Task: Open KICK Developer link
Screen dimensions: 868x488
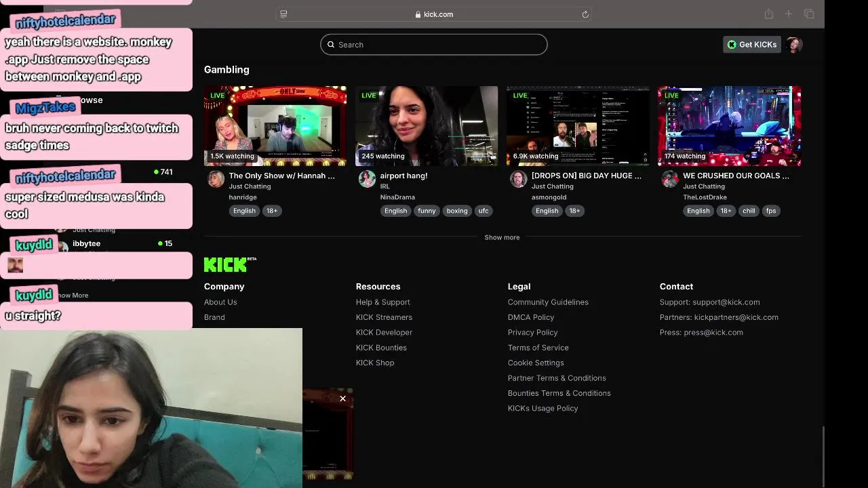Action: click(x=384, y=332)
